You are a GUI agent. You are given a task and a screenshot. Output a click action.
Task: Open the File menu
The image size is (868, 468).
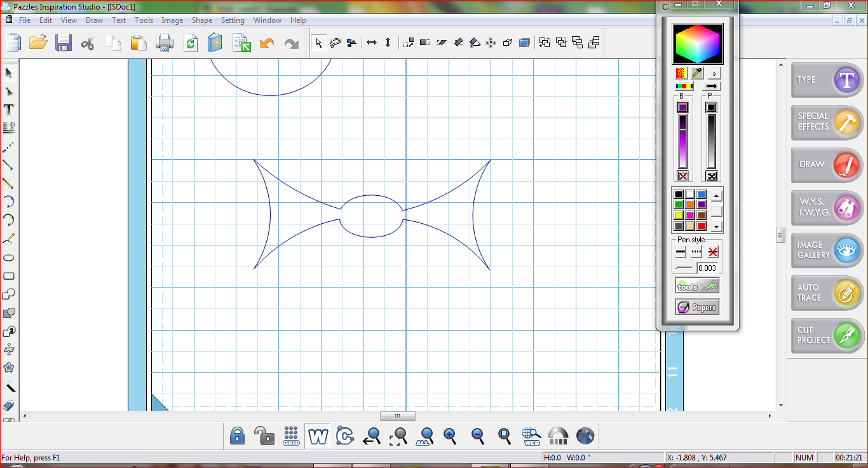[25, 20]
